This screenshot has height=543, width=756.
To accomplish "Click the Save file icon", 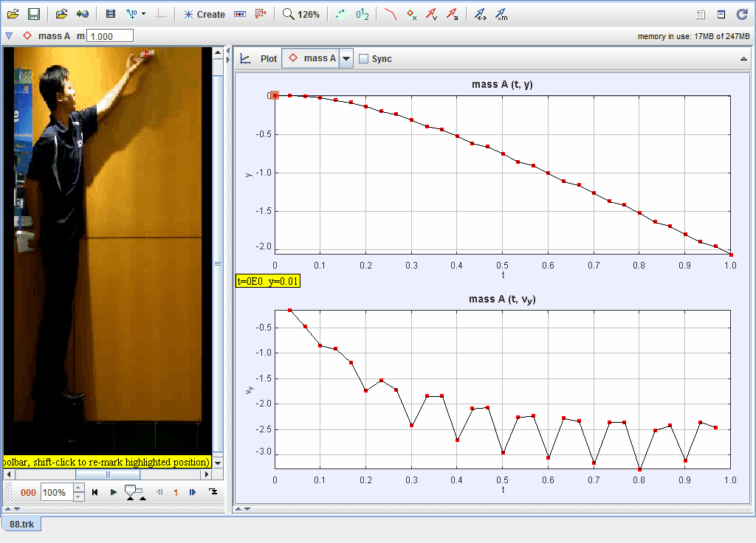I will coord(33,14).
